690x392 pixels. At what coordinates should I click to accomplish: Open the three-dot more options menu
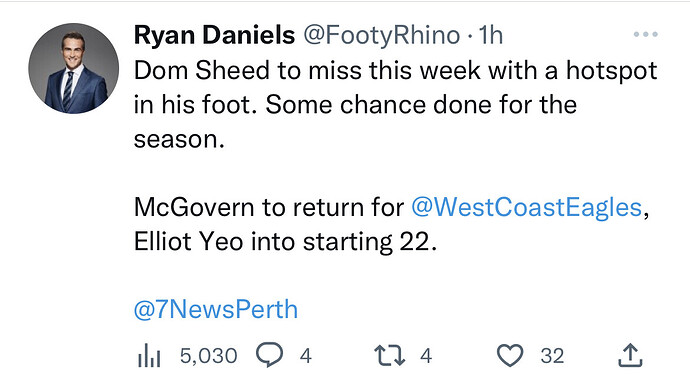[646, 34]
